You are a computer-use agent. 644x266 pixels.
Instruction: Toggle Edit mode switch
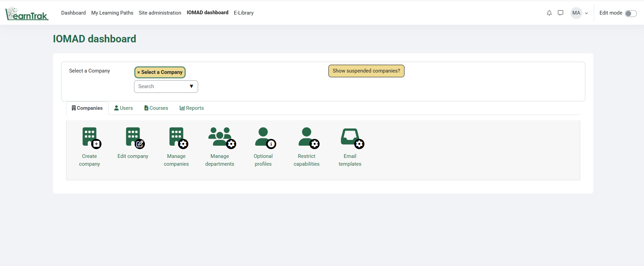(631, 13)
